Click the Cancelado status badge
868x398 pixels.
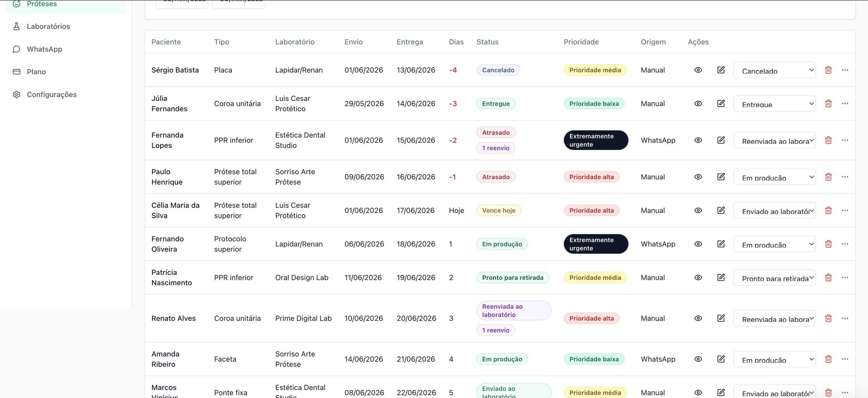498,70
